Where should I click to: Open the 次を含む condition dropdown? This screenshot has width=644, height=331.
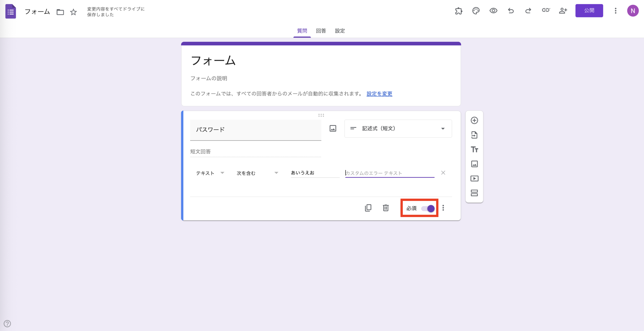pos(257,173)
